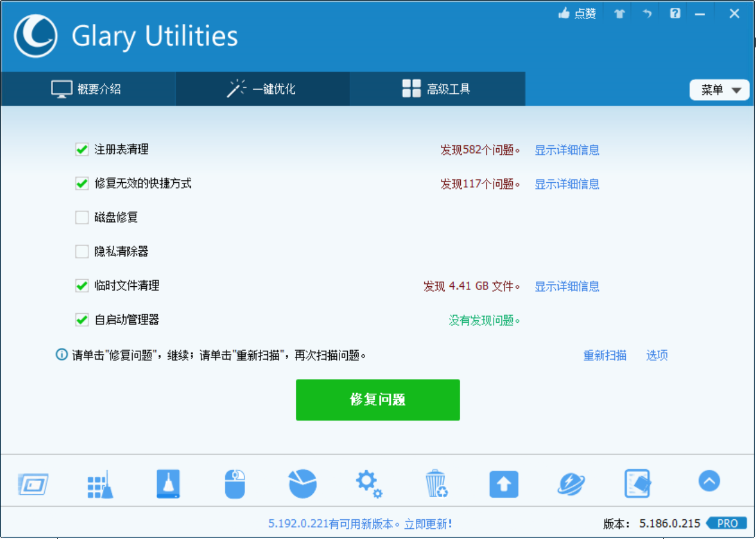Screen dimensions: 756x539
Task: Open the disk space pie chart icon
Action: [302, 483]
